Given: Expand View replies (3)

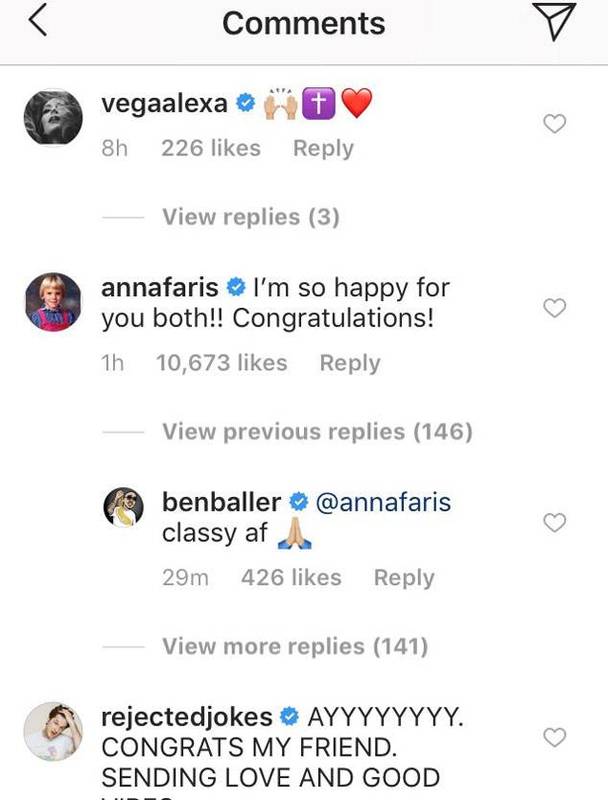Looking at the screenshot, I should click(x=250, y=217).
